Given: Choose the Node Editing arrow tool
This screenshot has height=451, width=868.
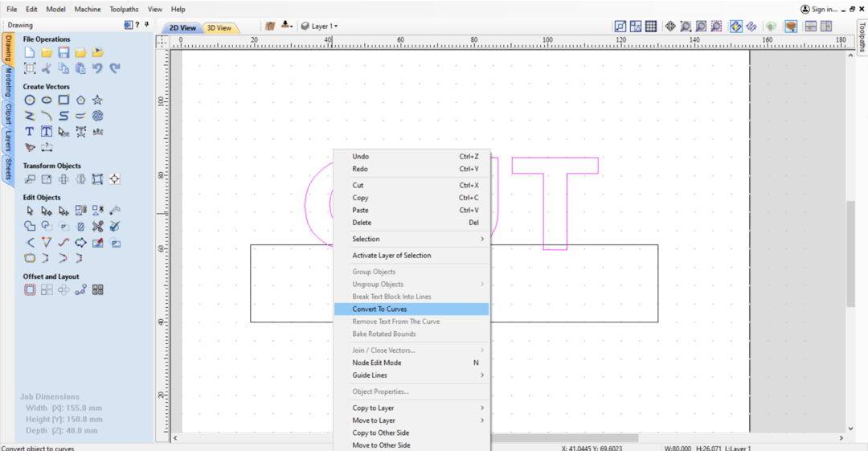Looking at the screenshot, I should (47, 211).
